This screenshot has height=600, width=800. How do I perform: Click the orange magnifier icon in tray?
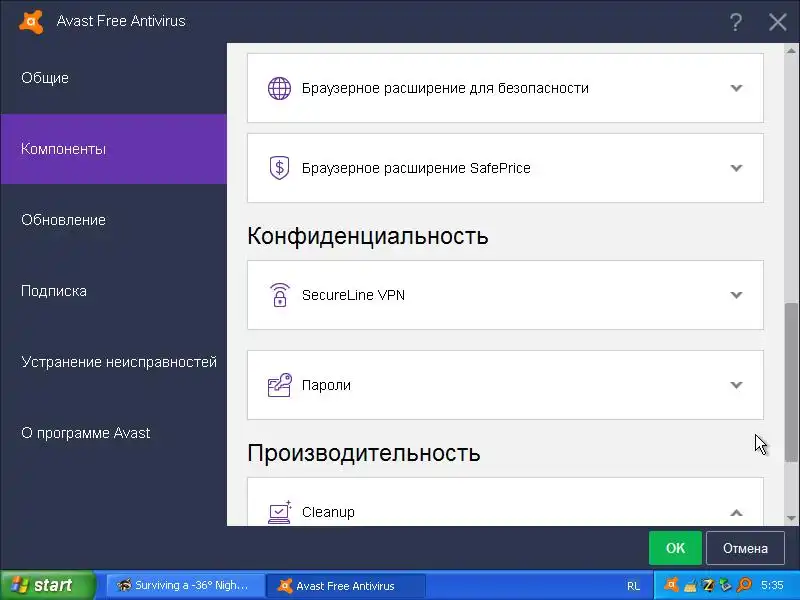coord(744,585)
